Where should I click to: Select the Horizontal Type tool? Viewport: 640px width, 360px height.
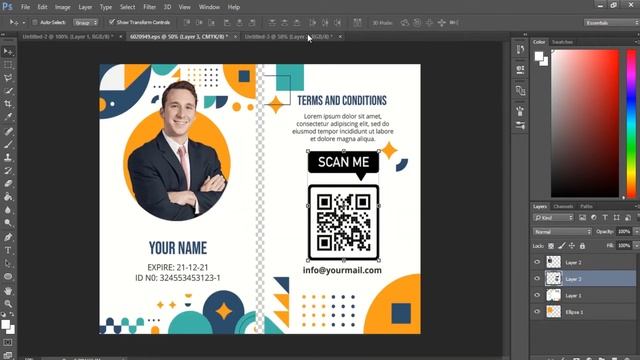(8, 250)
